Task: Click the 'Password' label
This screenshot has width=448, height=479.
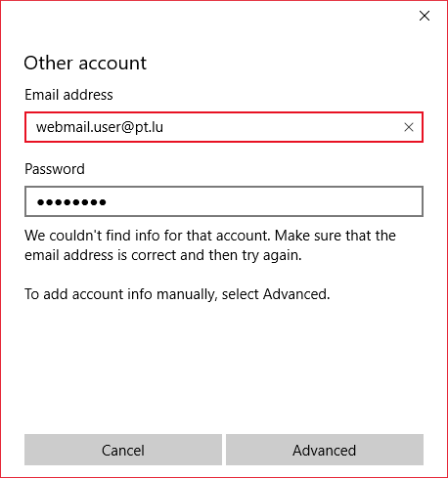Action: pyautogui.click(x=55, y=169)
